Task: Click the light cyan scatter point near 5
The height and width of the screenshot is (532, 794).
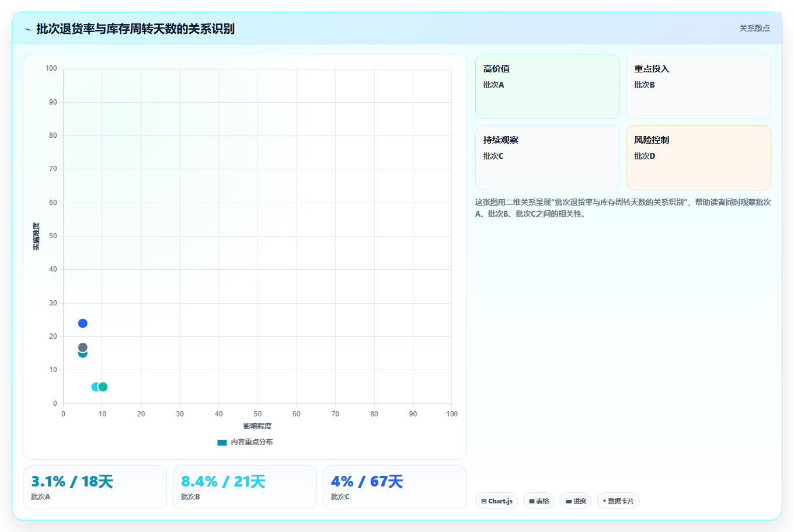Action: (x=96, y=387)
